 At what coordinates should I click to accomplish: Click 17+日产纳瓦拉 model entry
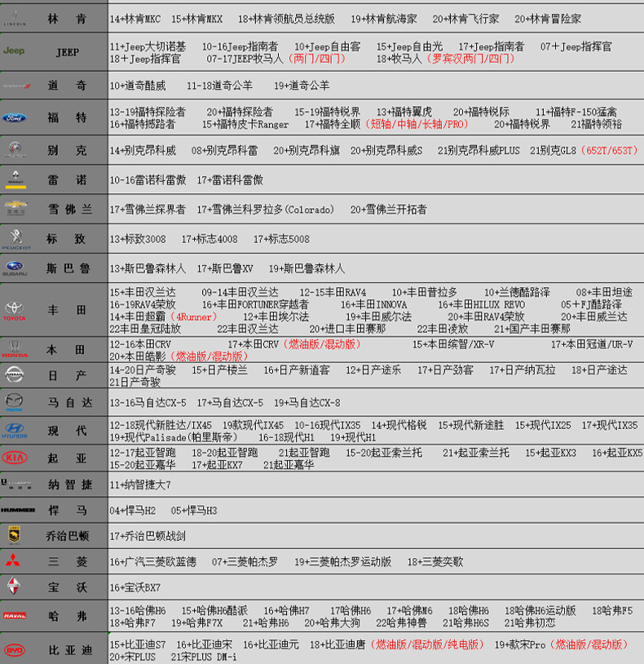click(x=523, y=370)
